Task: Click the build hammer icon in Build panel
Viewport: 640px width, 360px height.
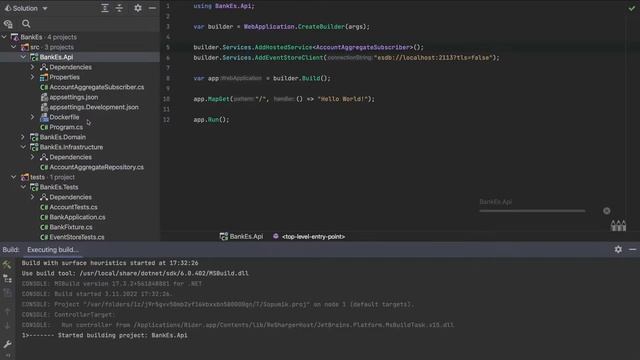Action: [7, 264]
